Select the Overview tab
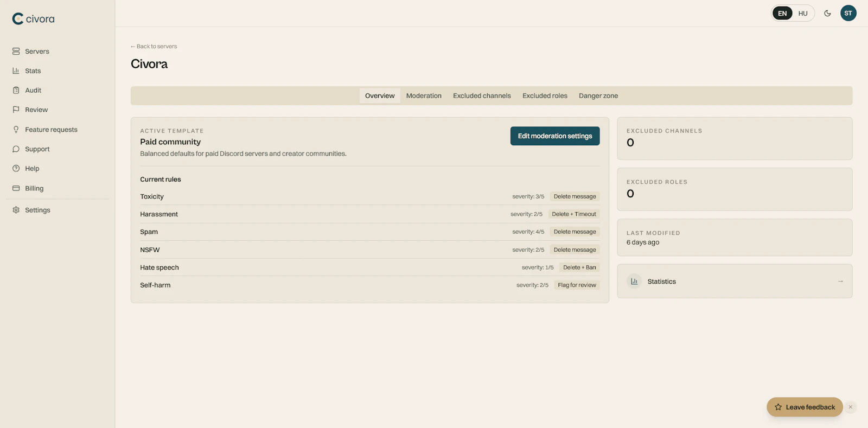The image size is (868, 428). (380, 96)
